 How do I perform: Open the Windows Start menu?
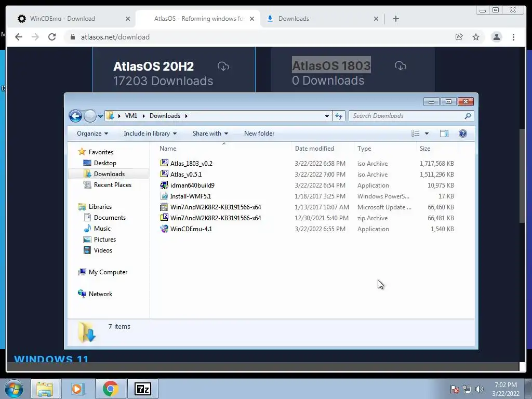pos(14,389)
